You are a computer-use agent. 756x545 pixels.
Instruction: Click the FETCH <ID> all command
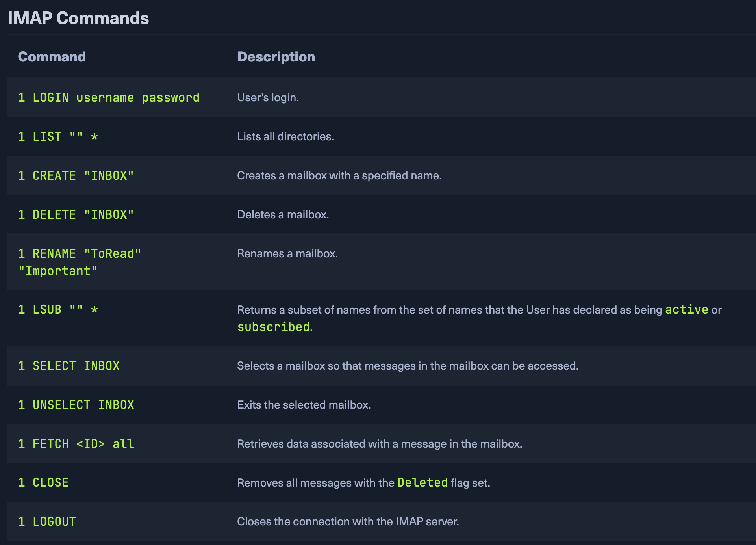click(76, 444)
